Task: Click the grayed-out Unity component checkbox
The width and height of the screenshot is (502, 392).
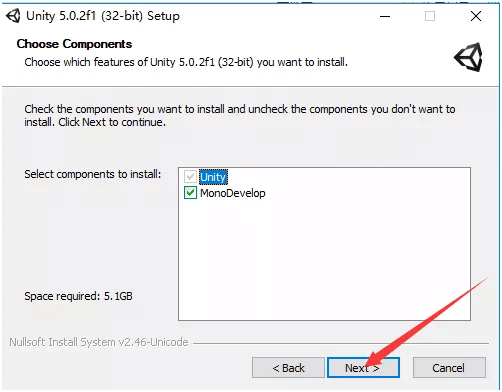Action: tap(190, 177)
